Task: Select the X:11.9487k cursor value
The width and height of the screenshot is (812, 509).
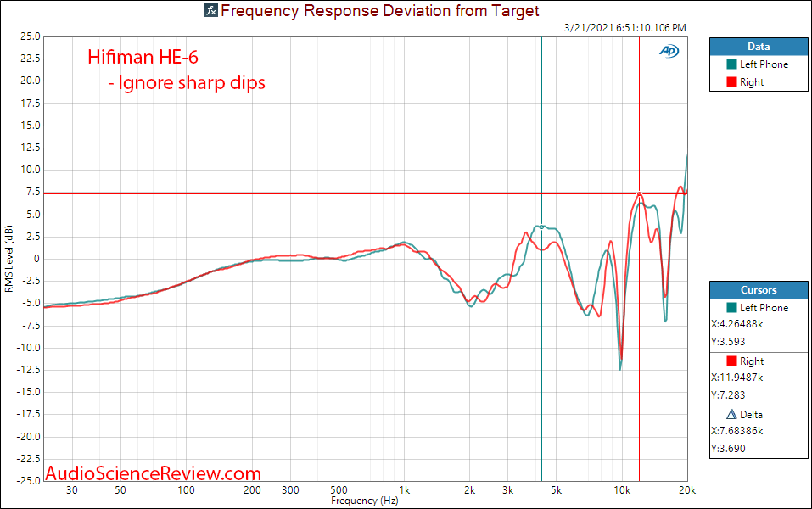Action: tap(737, 378)
